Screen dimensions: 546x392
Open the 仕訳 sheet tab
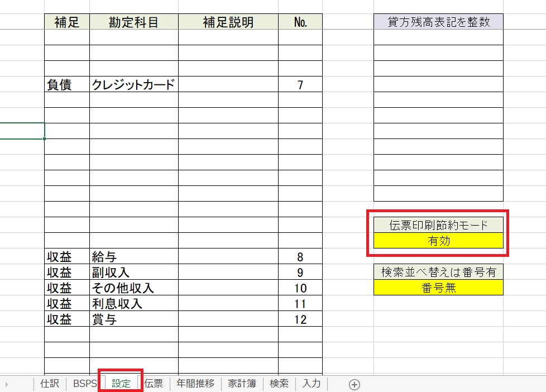click(x=50, y=384)
